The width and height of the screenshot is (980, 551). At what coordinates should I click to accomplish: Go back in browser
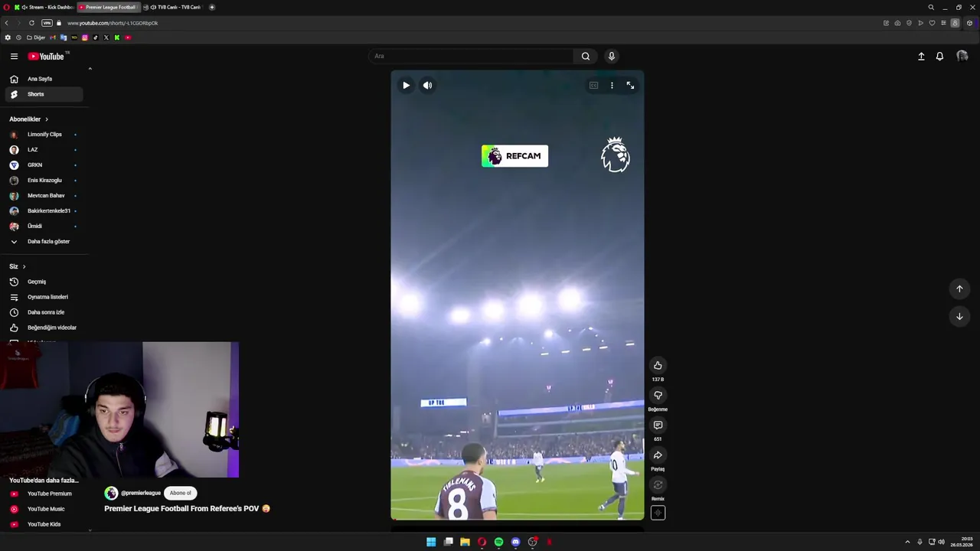pyautogui.click(x=7, y=23)
